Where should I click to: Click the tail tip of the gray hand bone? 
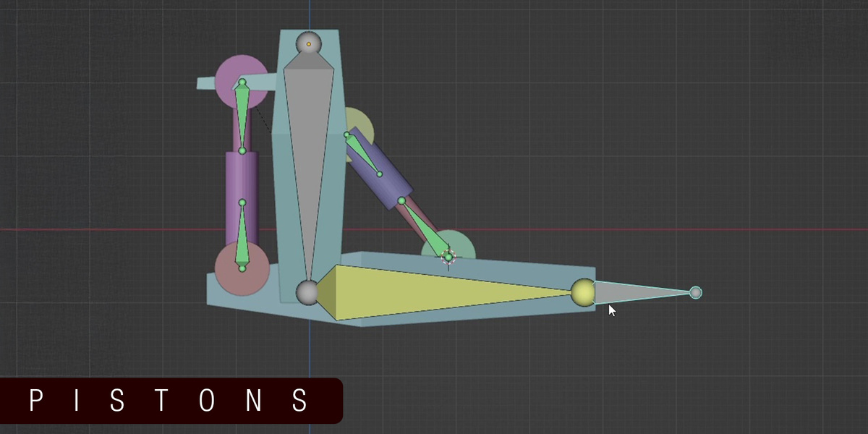pos(695,292)
